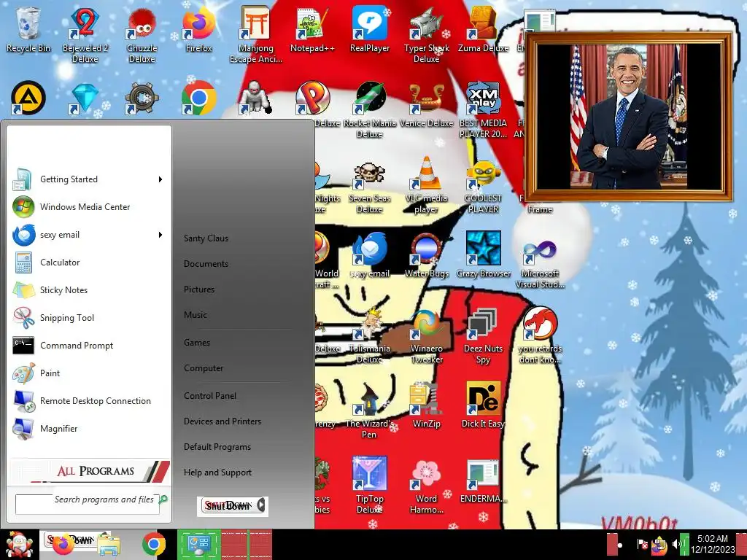Image resolution: width=747 pixels, height=560 pixels.
Task: Click the Santa Start button
Action: [x=18, y=545]
